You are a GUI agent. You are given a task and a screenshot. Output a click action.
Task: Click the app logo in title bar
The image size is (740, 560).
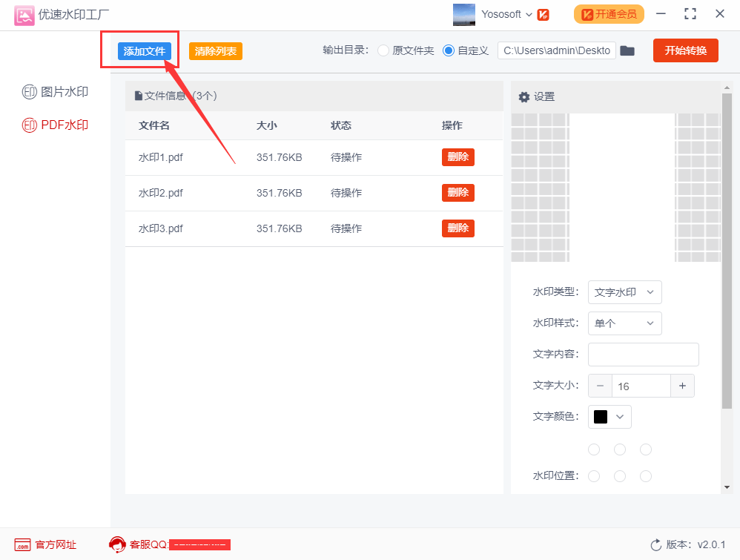[24, 14]
